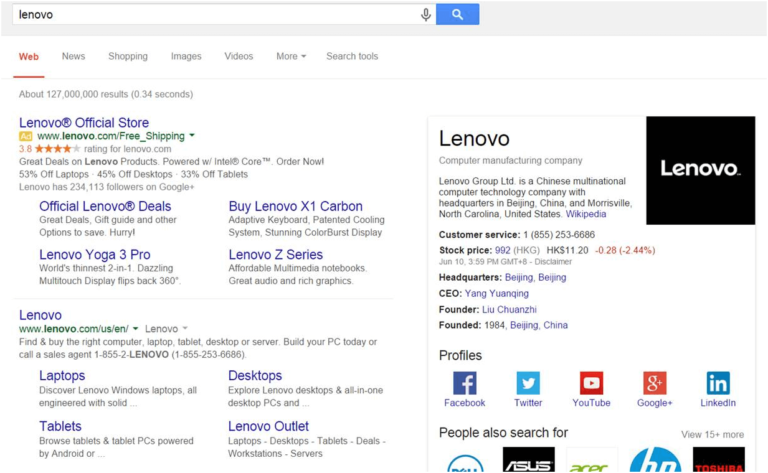
Task: Click the stock ticker 992 link
Action: [503, 250]
